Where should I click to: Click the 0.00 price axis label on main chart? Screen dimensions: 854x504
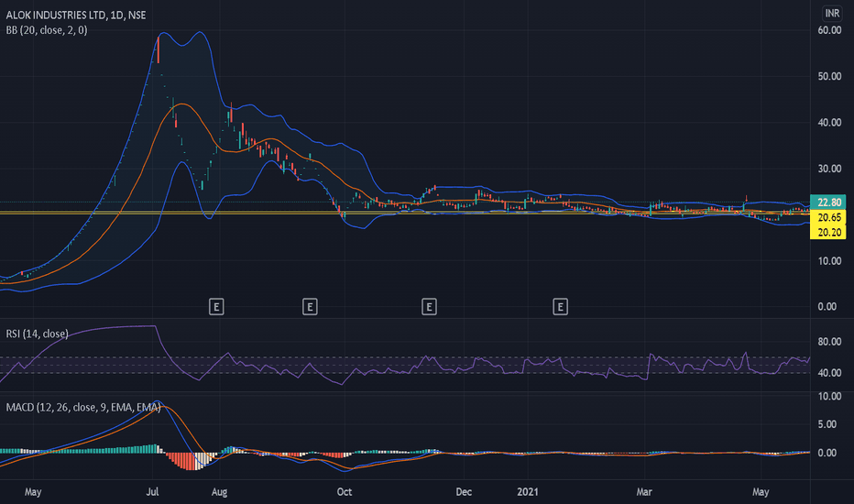827,307
